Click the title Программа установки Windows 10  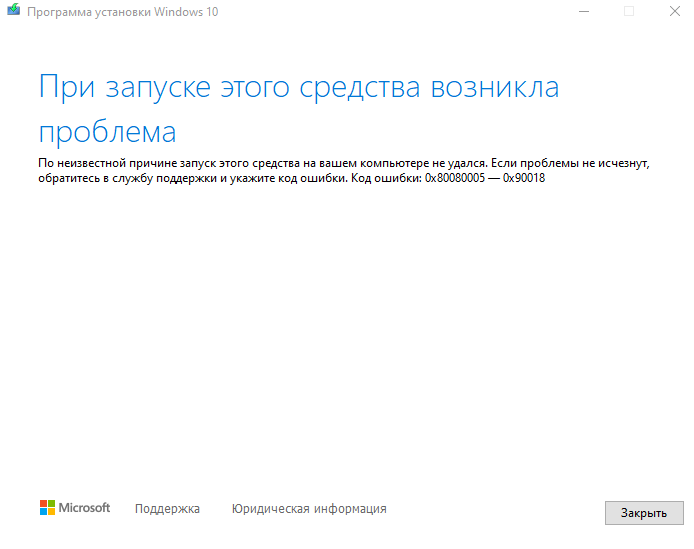[123, 12]
